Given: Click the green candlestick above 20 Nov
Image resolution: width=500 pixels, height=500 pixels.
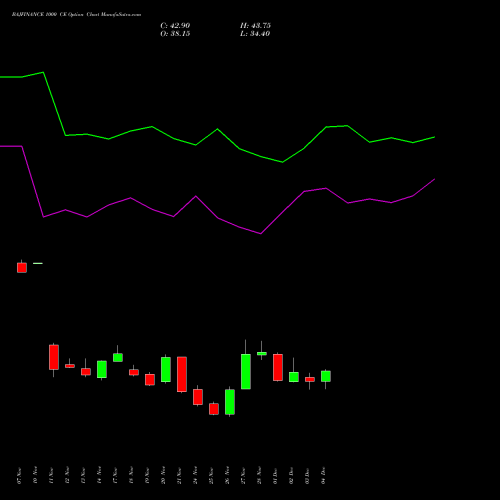Looking at the screenshot, I should (x=166, y=369).
